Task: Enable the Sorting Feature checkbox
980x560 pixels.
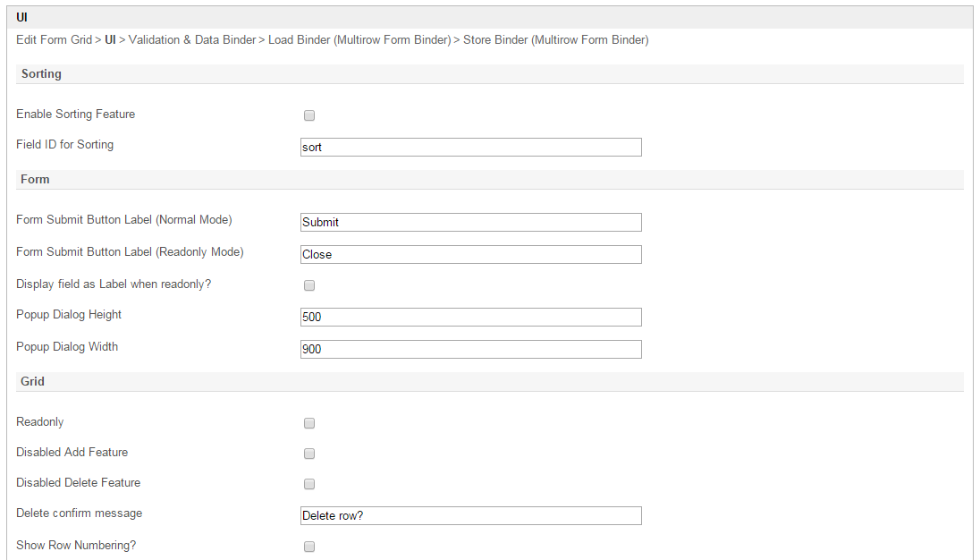Action: pyautogui.click(x=309, y=115)
